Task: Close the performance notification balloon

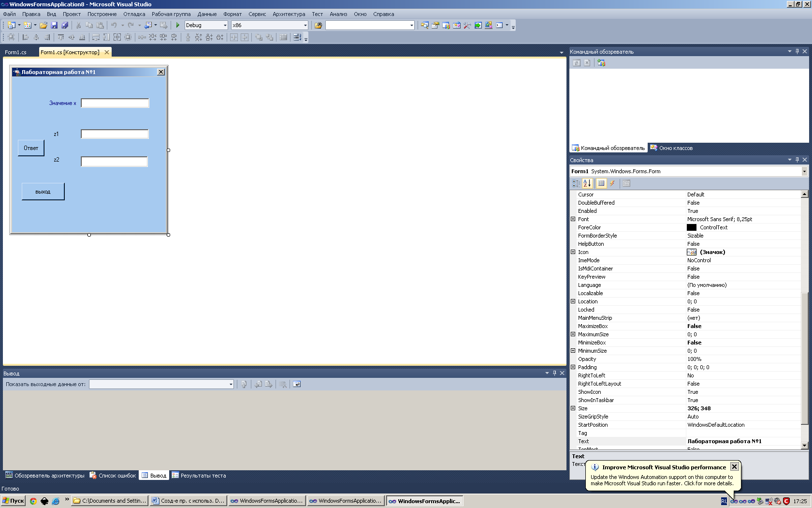Action: (734, 467)
